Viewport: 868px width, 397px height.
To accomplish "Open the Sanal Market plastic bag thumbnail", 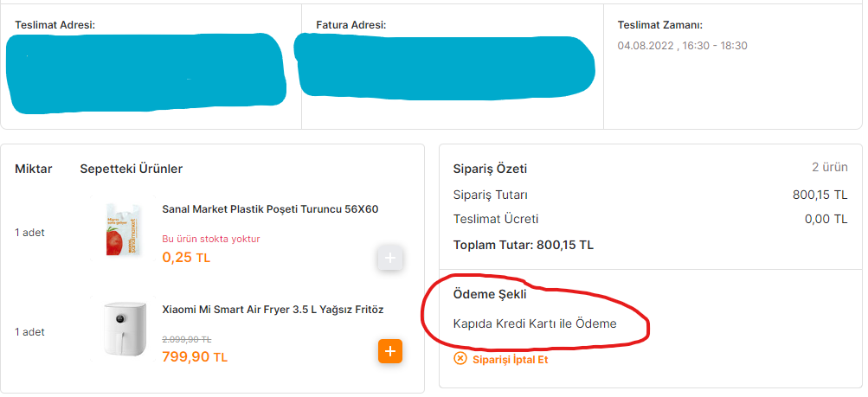I will tap(117, 229).
